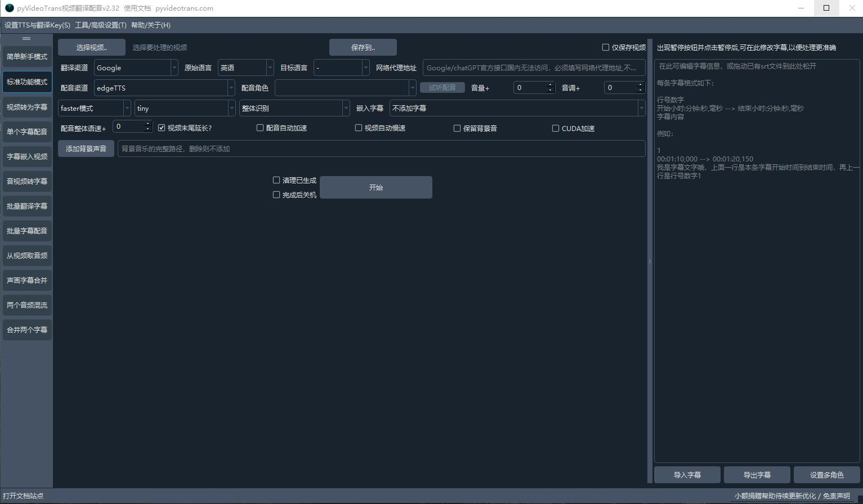This screenshot has width=863, height=504.
Task: Decrease the 音调+ pitch spinner value
Action: pyautogui.click(x=640, y=90)
